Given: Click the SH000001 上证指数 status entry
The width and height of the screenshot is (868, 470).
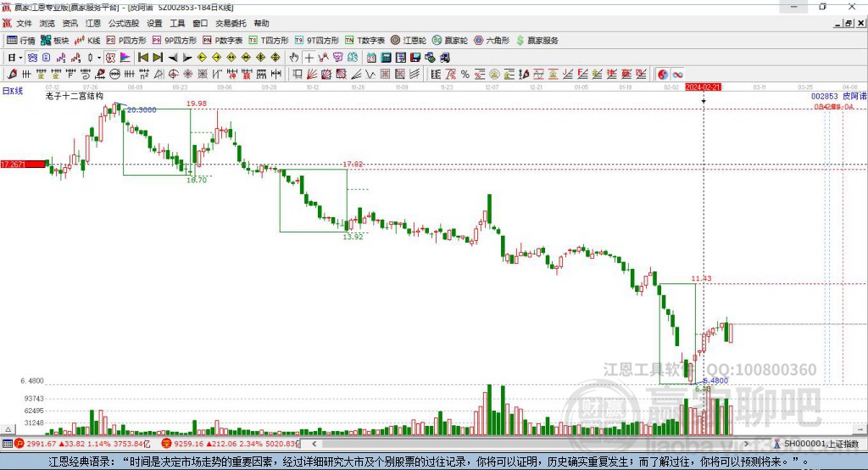Looking at the screenshot, I should coord(816,444).
